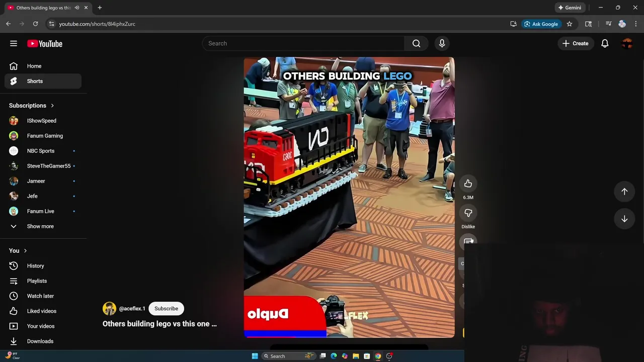Viewport: 644px width, 362px height.
Task: Open Microsoft Edge from taskbar
Action: tap(334, 356)
